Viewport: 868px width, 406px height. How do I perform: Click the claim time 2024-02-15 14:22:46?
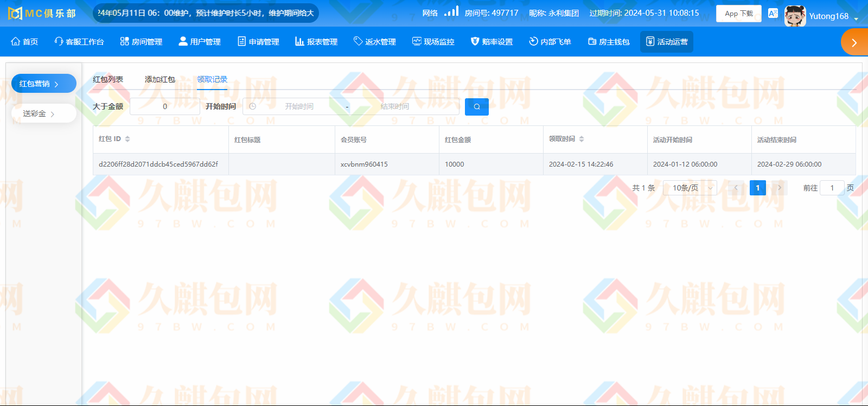(581, 164)
